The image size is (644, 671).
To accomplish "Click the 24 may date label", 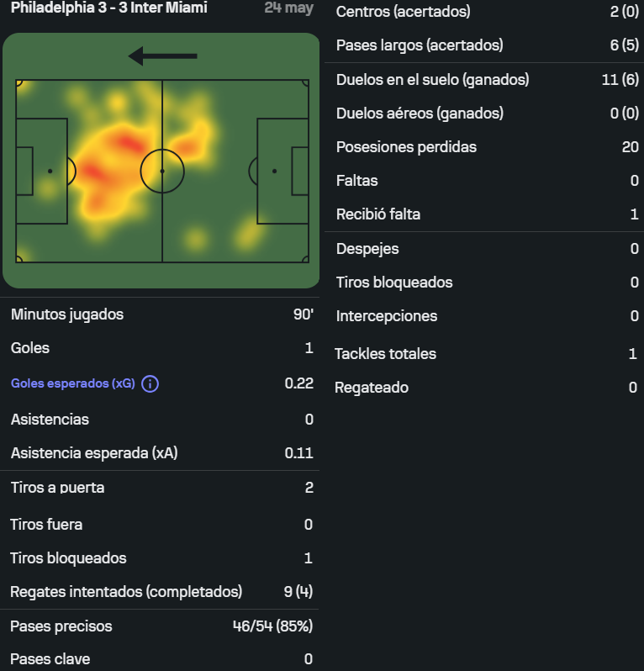I will 289,8.
